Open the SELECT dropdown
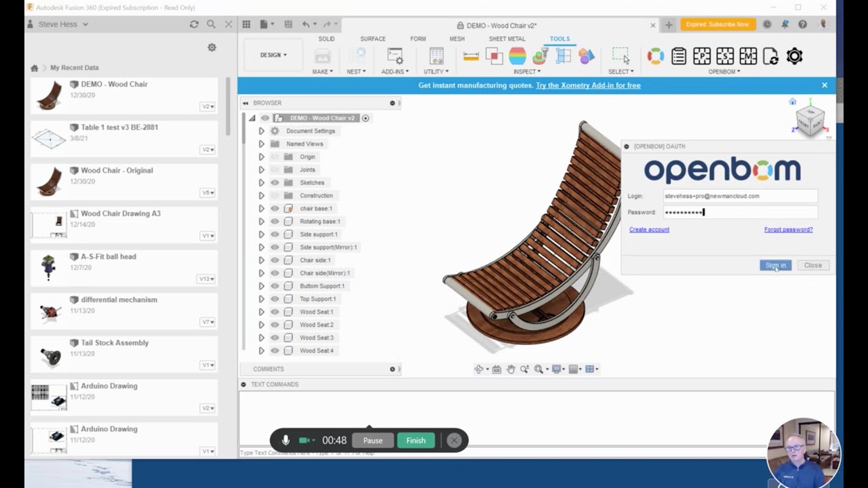 point(620,71)
